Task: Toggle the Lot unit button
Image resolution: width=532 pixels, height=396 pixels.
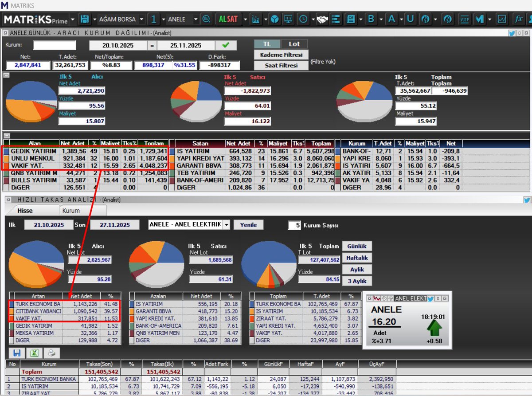Action: coord(294,44)
